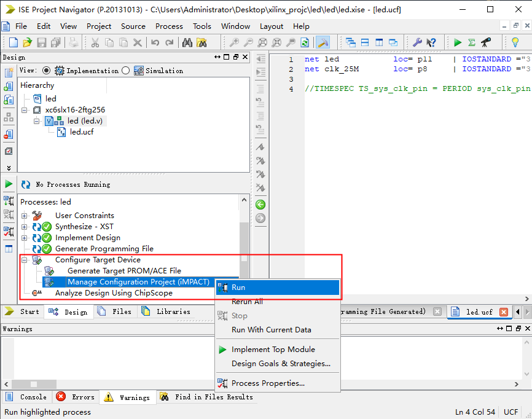Click the green back arrow in editor sidebar
532x419 pixels.
click(260, 205)
